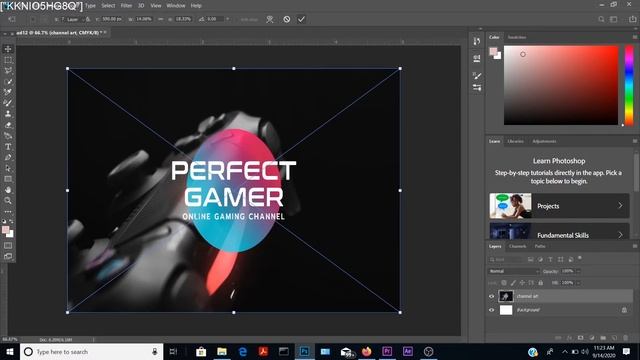
Task: Select the Hand tool
Action: pos(8,190)
